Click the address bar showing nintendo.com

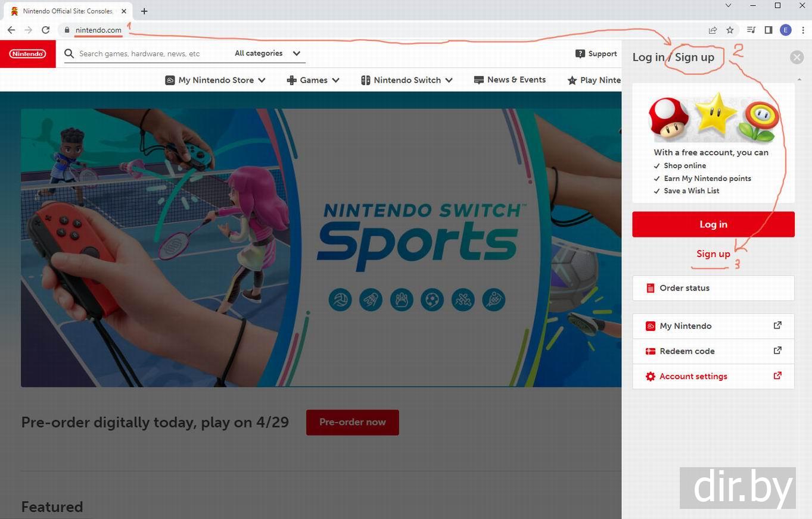tap(381, 30)
